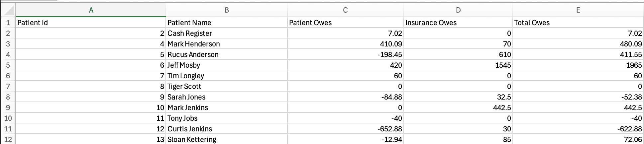644x144 pixels.
Task: Select the cell with value -198.45
Action: tap(346, 54)
